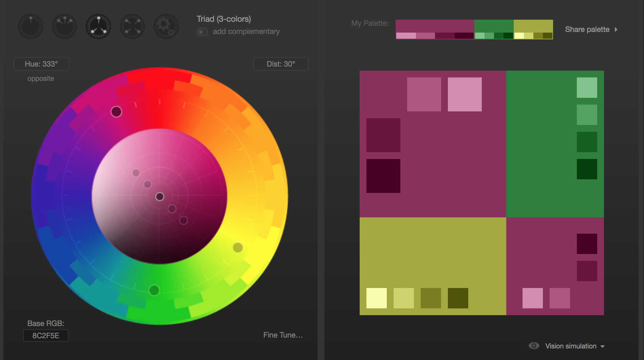Toggle the lightest marker near wheel center

pos(137,174)
